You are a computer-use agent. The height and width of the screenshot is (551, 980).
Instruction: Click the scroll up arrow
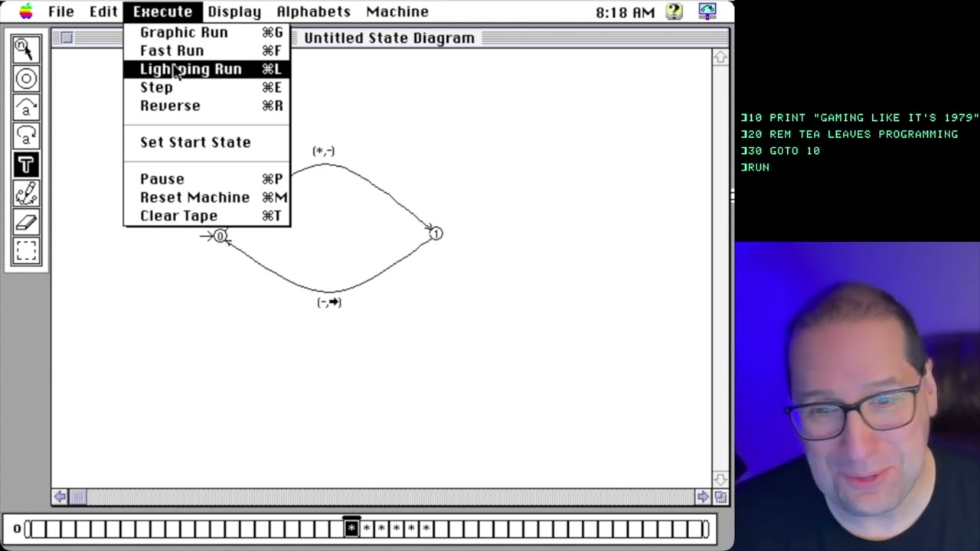point(720,57)
